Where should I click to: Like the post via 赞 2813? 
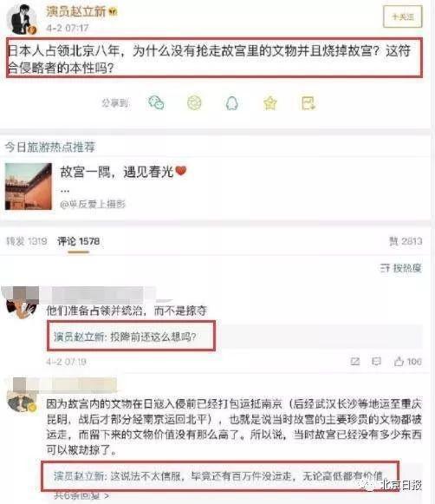(406, 241)
